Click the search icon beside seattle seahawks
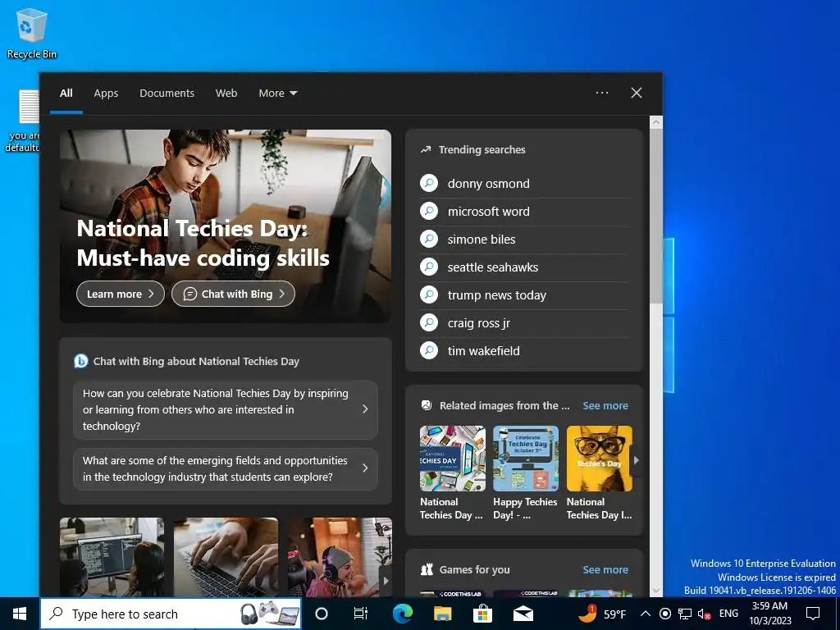Screen dimensions: 840x630 (x=429, y=267)
